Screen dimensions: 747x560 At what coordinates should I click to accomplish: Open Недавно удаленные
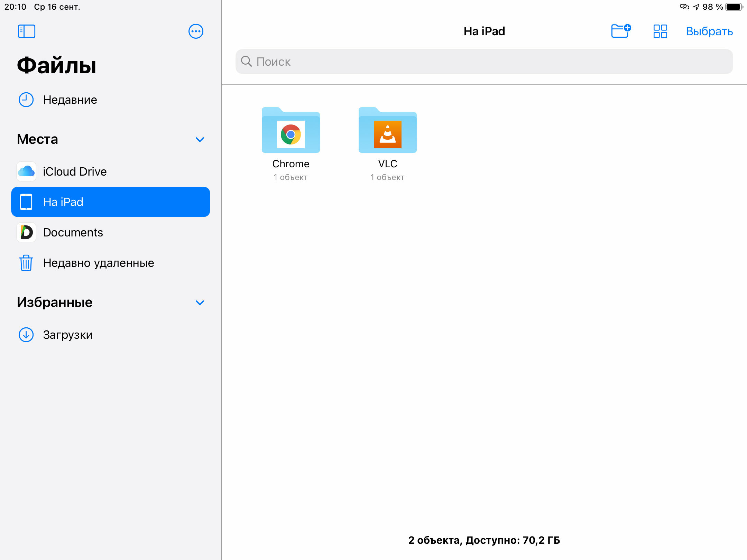click(111, 263)
